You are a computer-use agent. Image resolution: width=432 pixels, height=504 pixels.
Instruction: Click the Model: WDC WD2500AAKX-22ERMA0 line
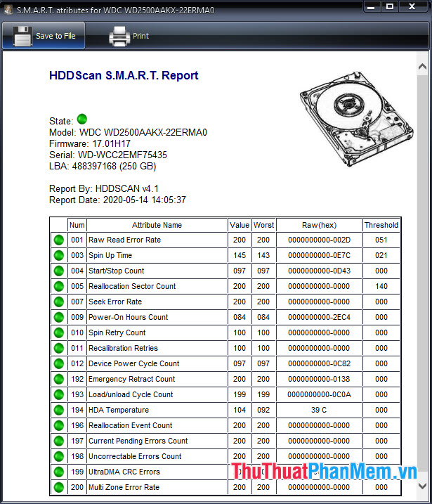[x=128, y=132]
